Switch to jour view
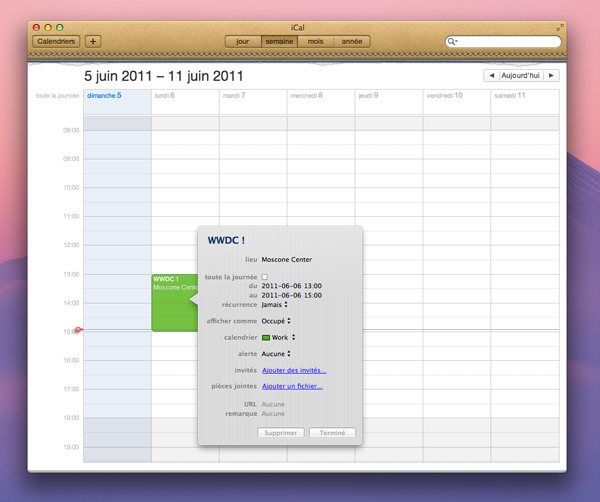 pos(243,41)
